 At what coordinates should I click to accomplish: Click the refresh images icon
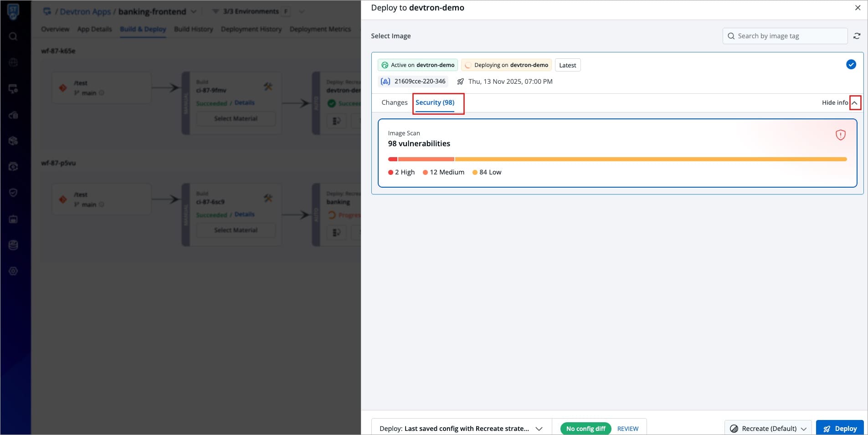[857, 36]
